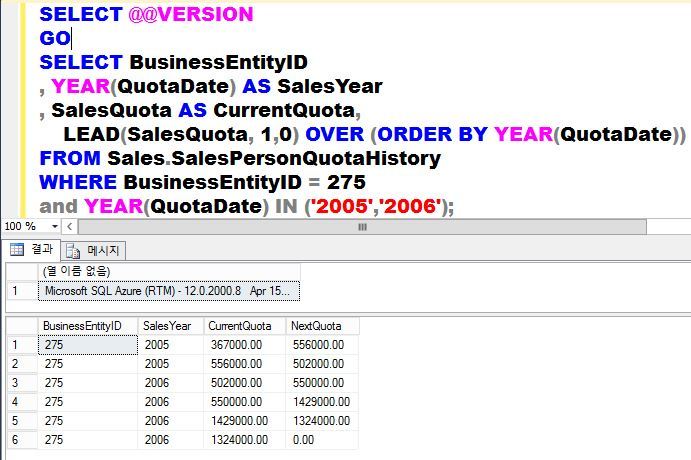This screenshot has width=691, height=460.
Task: Select NextQuota cell 502000.00
Action: pos(323,364)
